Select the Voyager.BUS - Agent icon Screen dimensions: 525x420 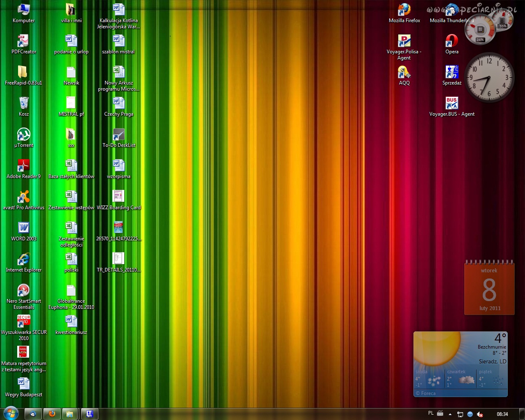(x=452, y=104)
